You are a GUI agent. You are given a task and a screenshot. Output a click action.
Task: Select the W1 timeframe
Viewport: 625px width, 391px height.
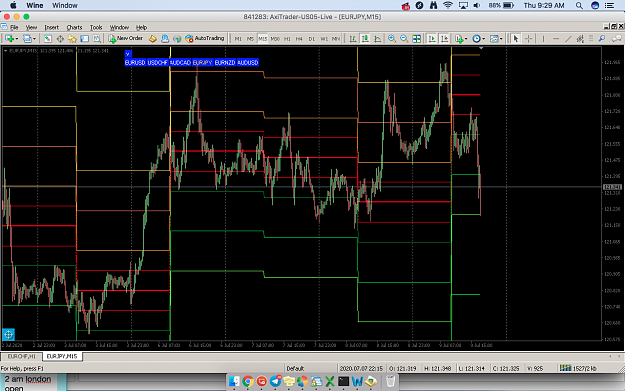[x=324, y=39]
